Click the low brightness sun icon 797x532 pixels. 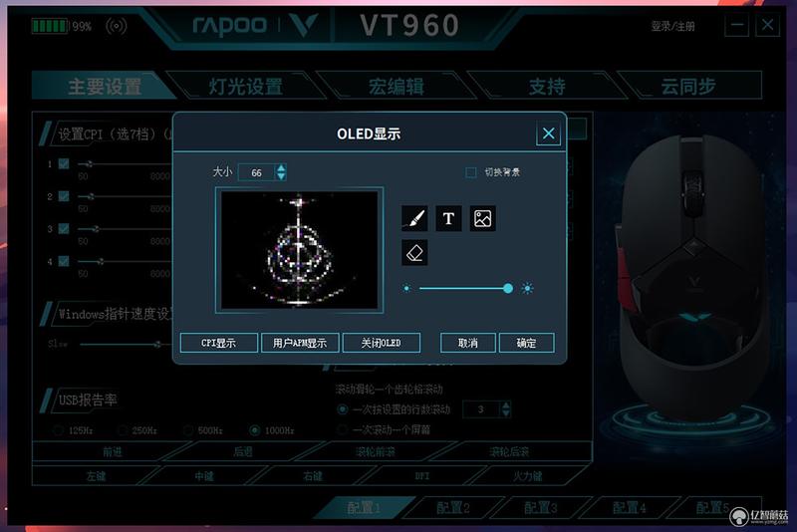click(406, 288)
